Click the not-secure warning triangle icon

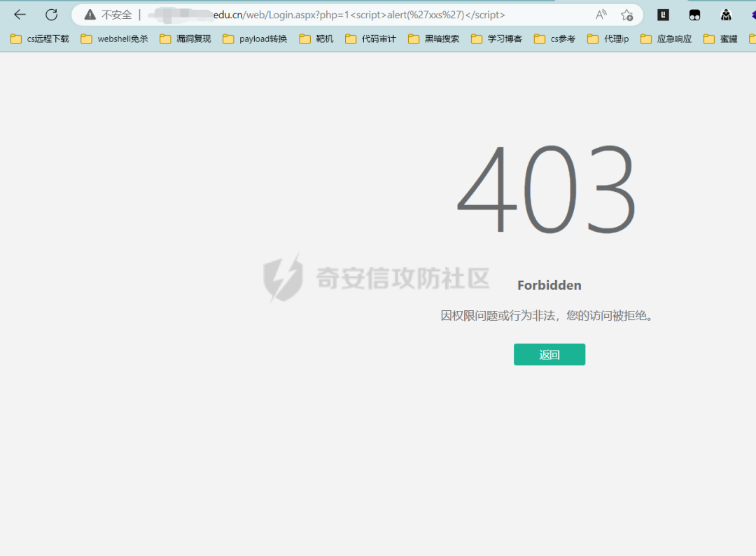(x=90, y=15)
